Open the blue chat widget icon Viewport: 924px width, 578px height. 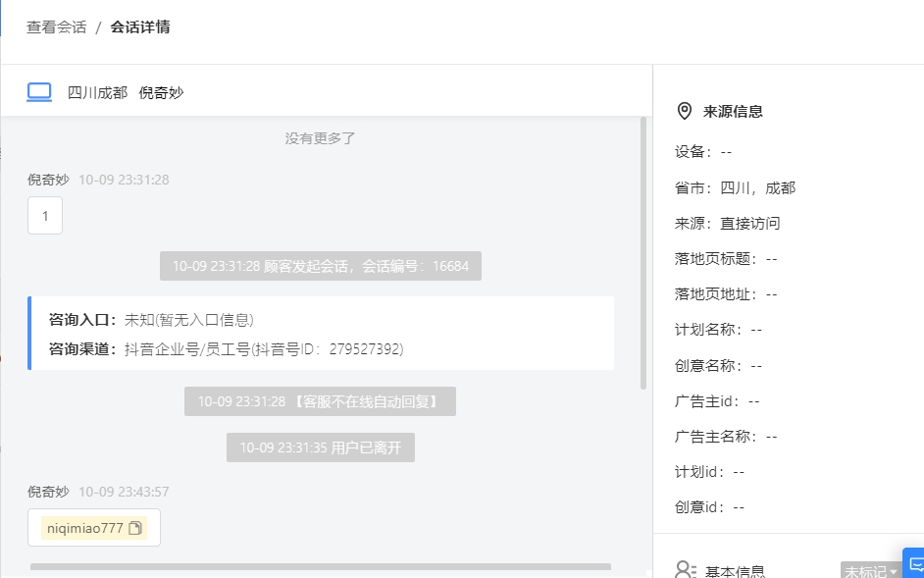[x=915, y=564]
